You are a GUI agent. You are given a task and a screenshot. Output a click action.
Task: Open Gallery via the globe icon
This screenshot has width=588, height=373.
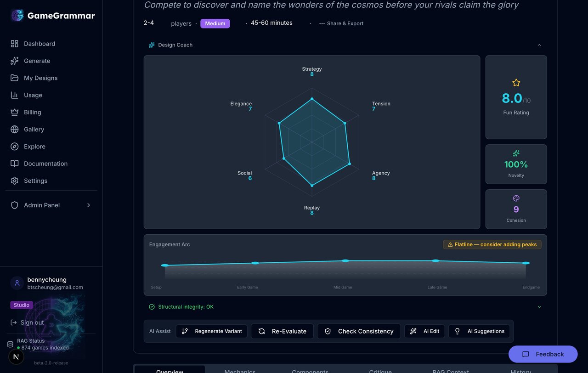[14, 129]
